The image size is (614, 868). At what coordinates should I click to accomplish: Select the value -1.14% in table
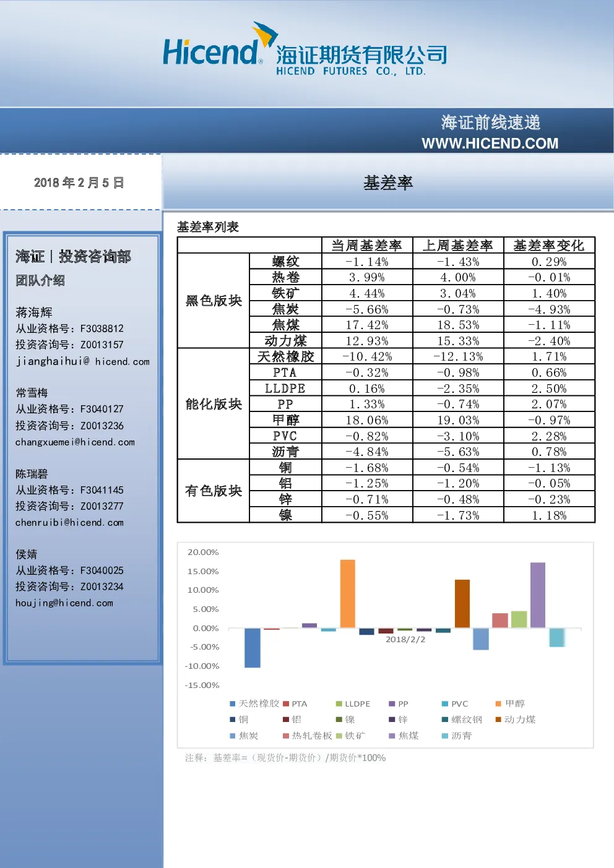[x=367, y=262]
